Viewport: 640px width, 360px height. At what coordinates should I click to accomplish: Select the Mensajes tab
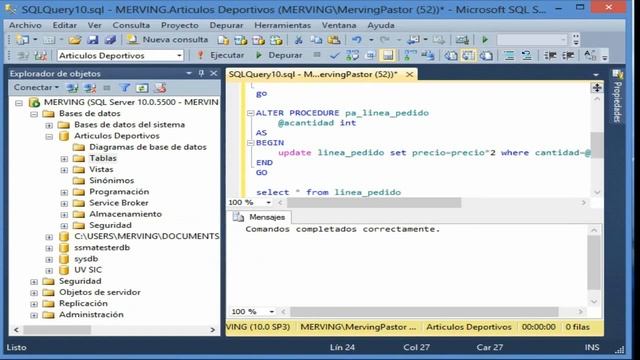click(260, 217)
